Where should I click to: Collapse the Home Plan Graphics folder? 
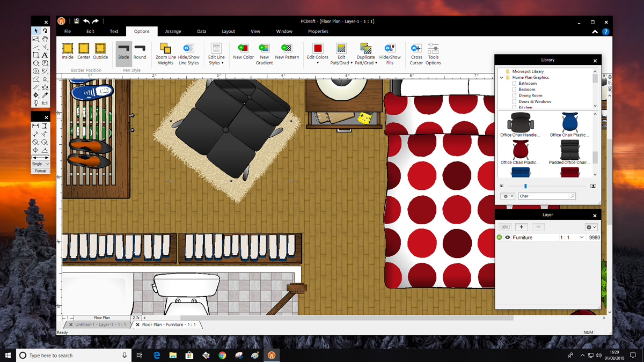502,77
